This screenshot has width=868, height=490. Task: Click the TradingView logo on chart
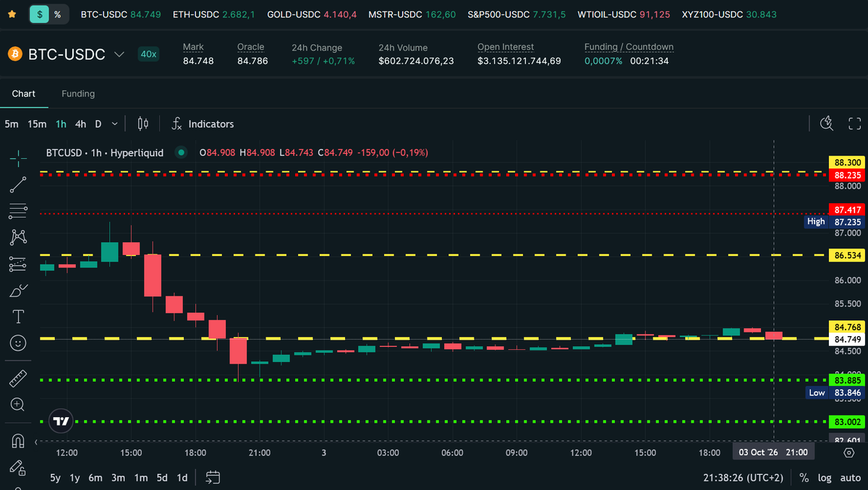61,421
